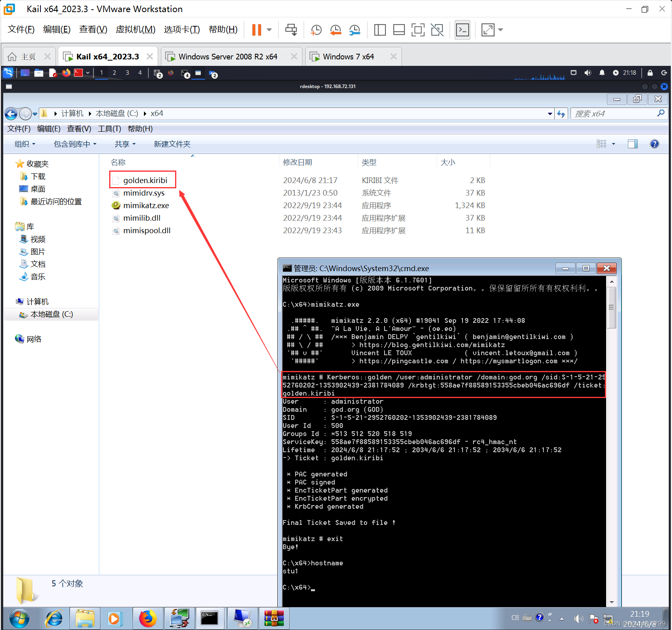Refresh the x64 folder view

pyautogui.click(x=561, y=114)
